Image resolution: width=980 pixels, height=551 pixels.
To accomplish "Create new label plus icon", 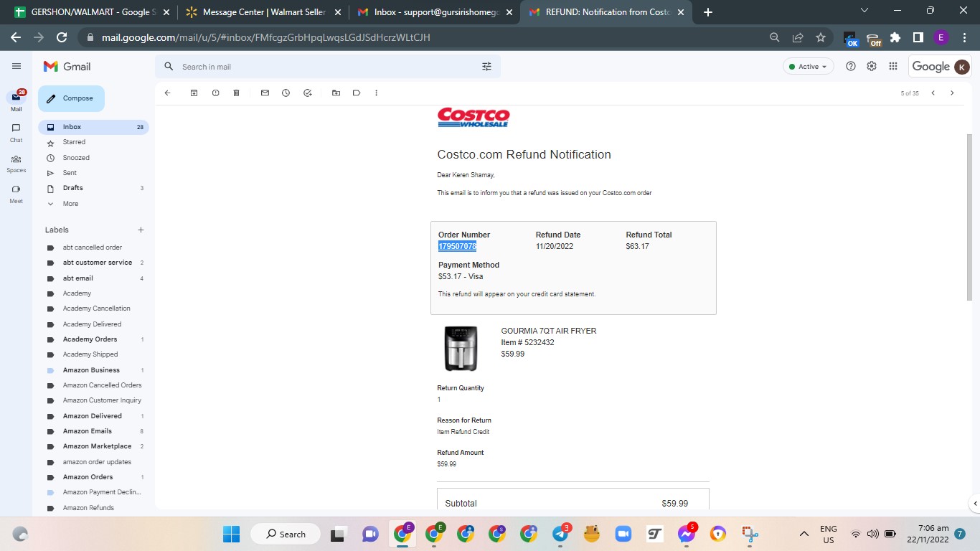I will 141,230.
